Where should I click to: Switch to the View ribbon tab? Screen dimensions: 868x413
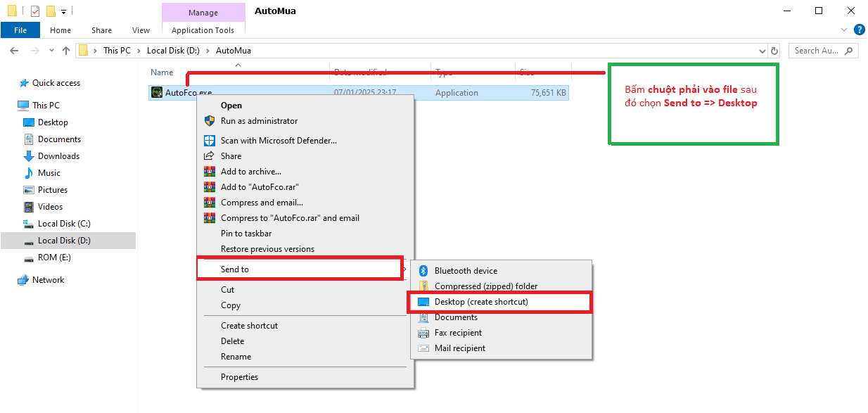141,30
